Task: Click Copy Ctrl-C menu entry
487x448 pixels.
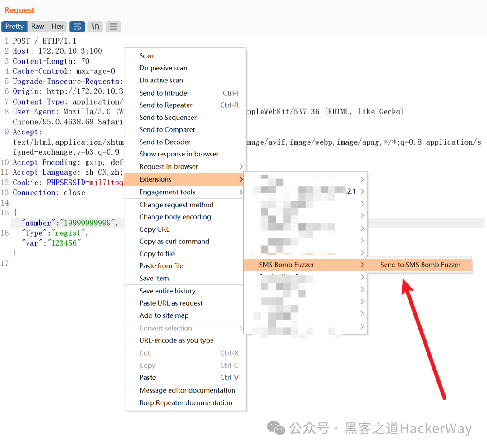Action: [185, 366]
